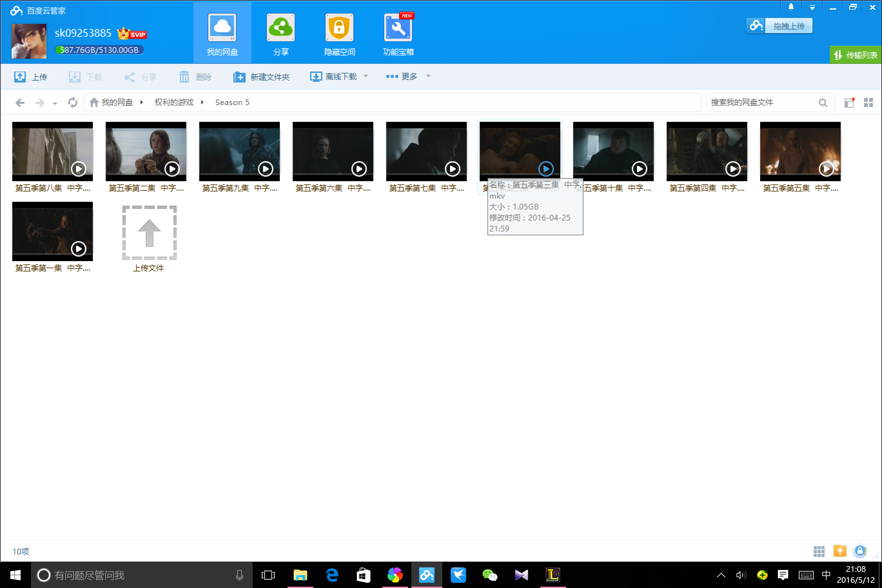Click the 上传文件 upload placeholder
The width and height of the screenshot is (882, 588).
click(x=149, y=232)
